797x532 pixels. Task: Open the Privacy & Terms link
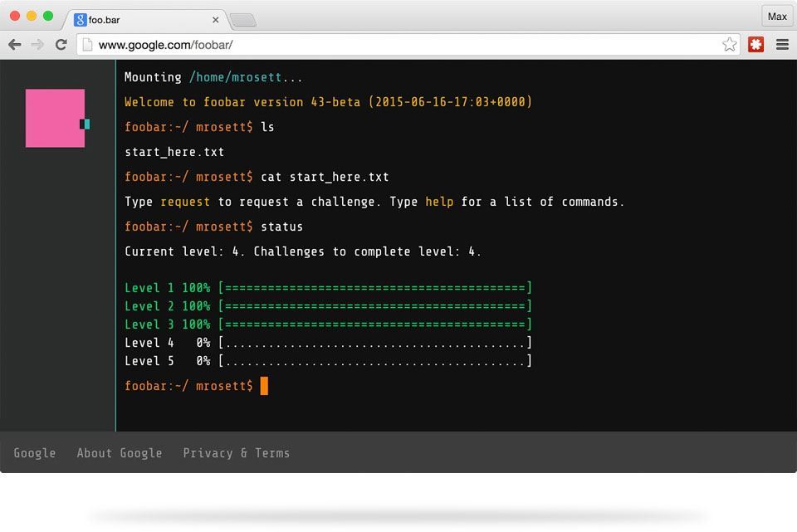click(237, 452)
